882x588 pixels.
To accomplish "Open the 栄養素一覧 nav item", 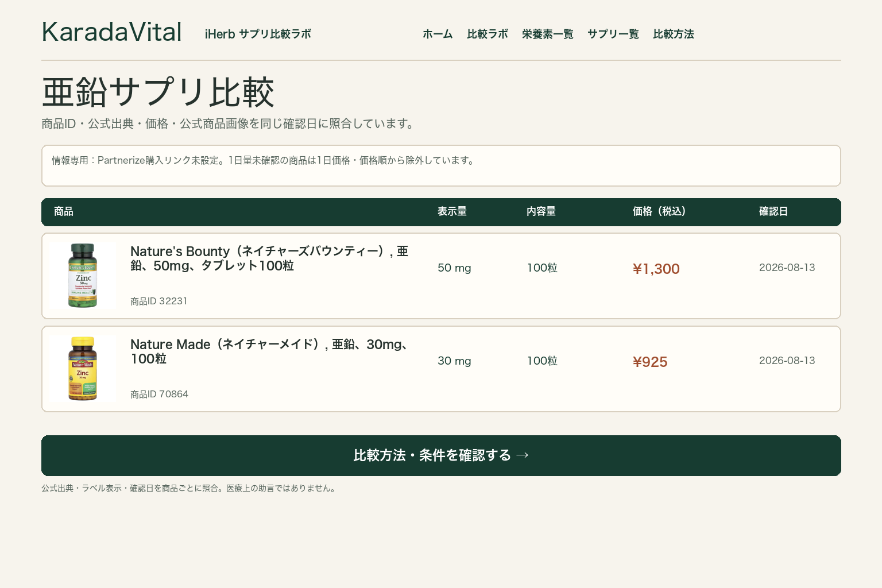I will (548, 34).
